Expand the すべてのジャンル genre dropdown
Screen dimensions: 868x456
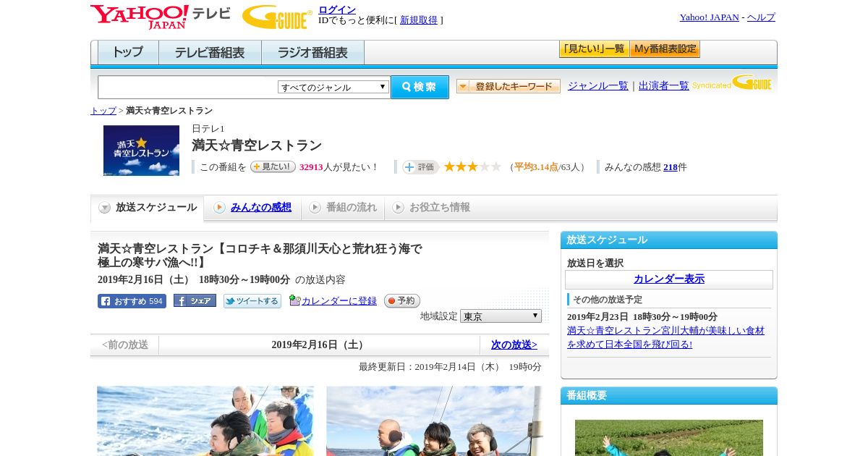(x=333, y=87)
